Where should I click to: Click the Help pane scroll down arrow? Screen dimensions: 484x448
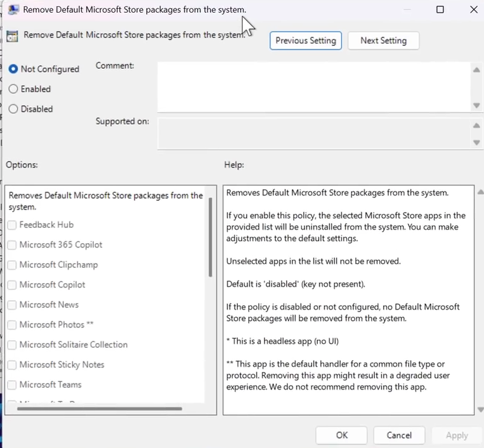coord(480,410)
